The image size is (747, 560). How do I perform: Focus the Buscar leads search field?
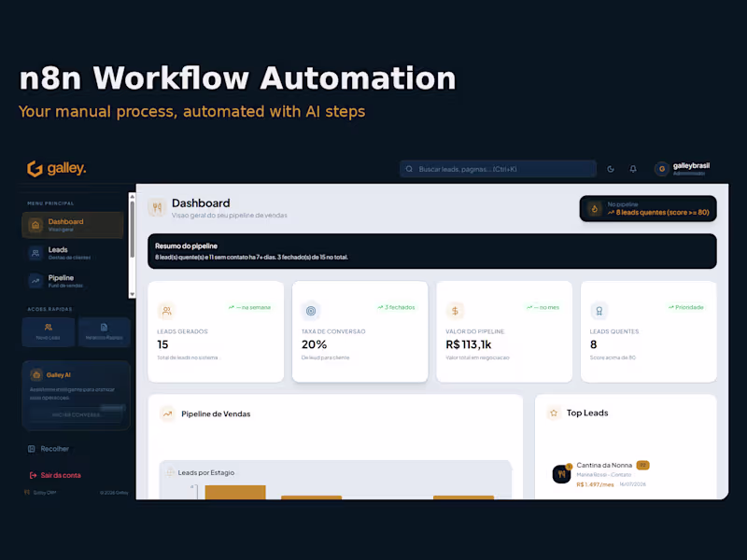[x=498, y=169]
